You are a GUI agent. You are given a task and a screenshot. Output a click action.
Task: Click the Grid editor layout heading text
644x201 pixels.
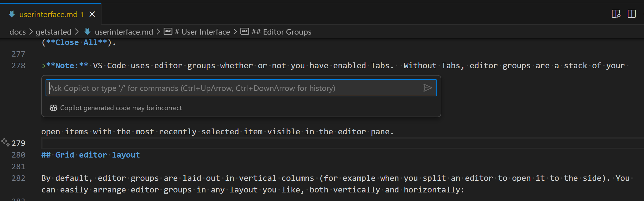(x=90, y=155)
